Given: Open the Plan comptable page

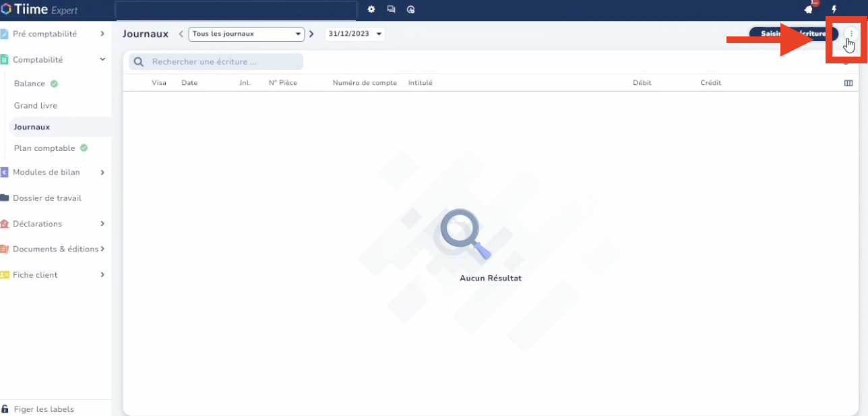Looking at the screenshot, I should [x=44, y=148].
